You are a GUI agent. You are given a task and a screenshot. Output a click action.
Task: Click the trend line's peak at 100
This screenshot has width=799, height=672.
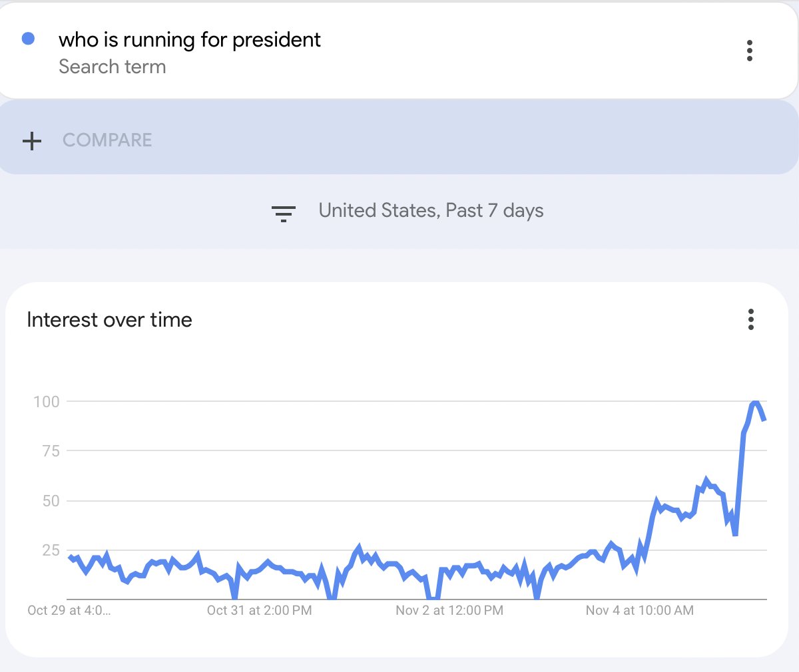[x=754, y=403]
